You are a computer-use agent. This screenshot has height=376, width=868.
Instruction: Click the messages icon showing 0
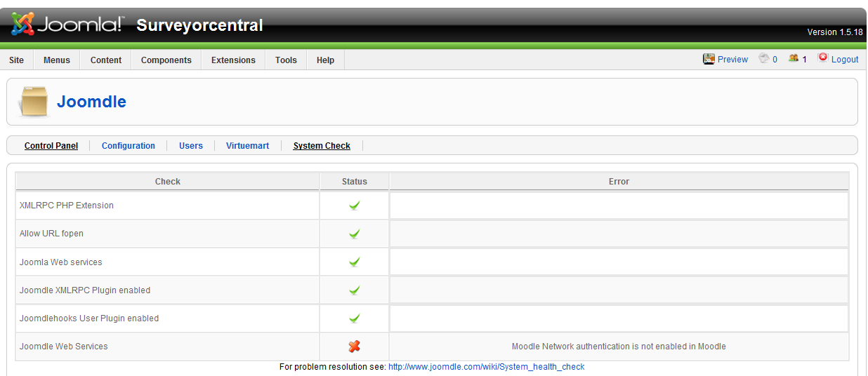click(764, 59)
